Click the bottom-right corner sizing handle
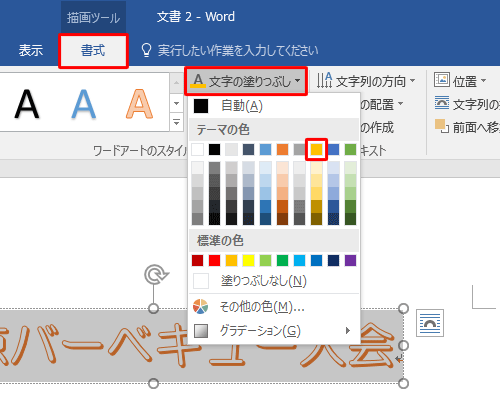 point(403,384)
